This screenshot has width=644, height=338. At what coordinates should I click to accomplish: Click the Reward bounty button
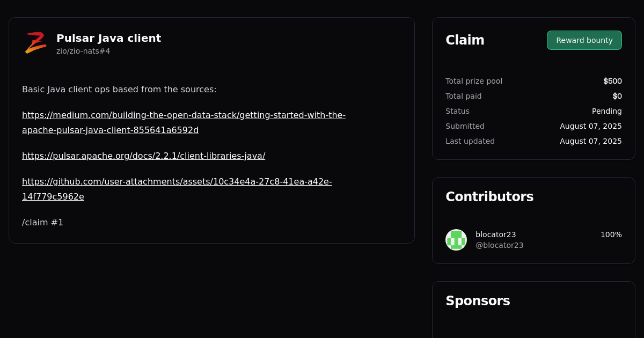coord(584,40)
